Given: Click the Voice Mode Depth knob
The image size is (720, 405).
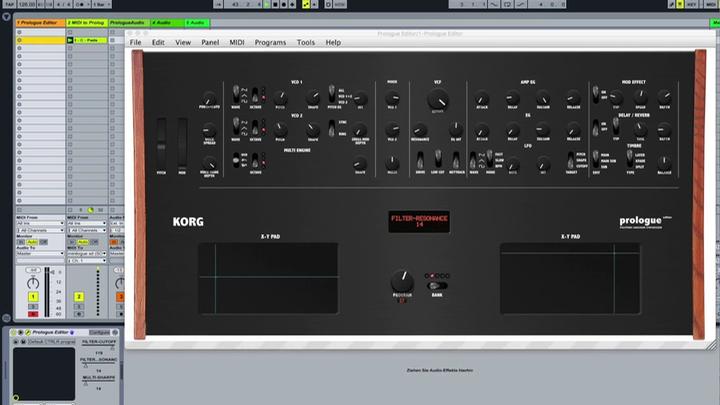Looking at the screenshot, I should click(x=209, y=163).
